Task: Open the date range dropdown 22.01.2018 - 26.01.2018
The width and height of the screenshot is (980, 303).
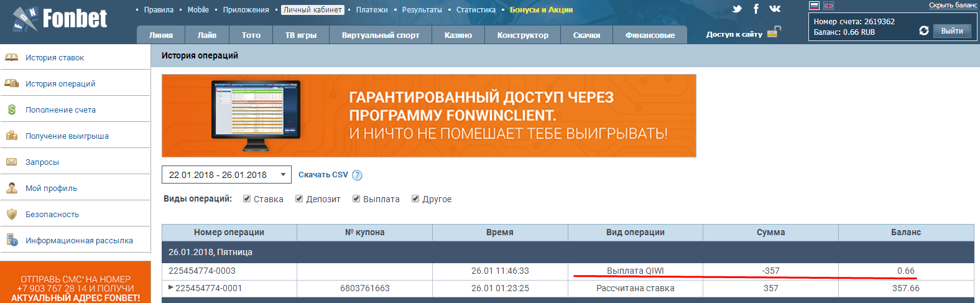Action: (226, 175)
